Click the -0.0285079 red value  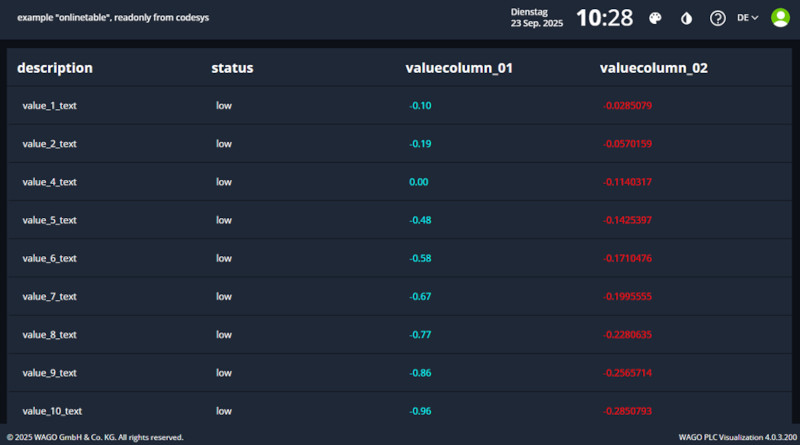tap(628, 105)
